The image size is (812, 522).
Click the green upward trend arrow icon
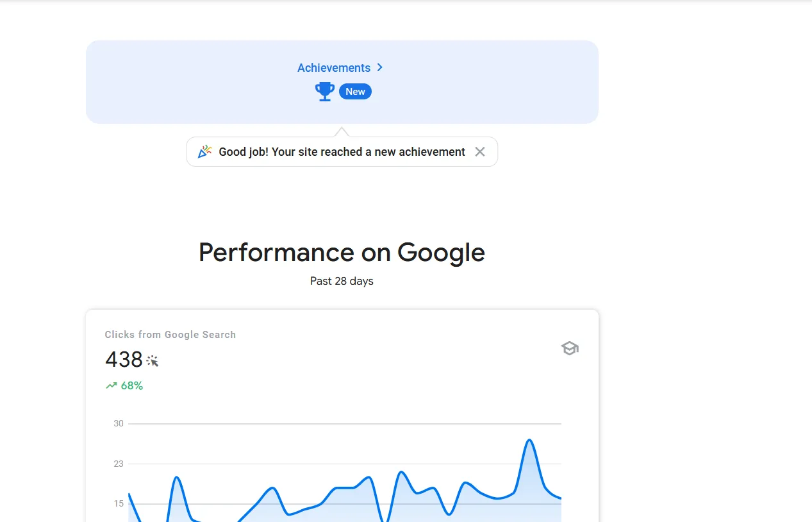[110, 385]
